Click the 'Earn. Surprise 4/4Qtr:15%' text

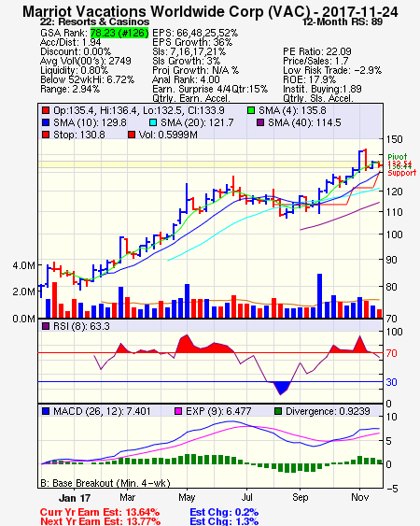coord(210,90)
